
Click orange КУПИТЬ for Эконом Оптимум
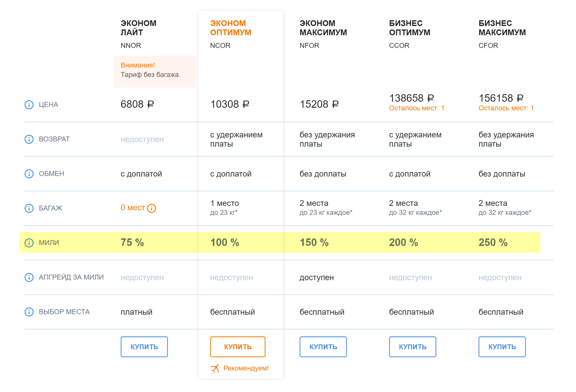point(238,347)
